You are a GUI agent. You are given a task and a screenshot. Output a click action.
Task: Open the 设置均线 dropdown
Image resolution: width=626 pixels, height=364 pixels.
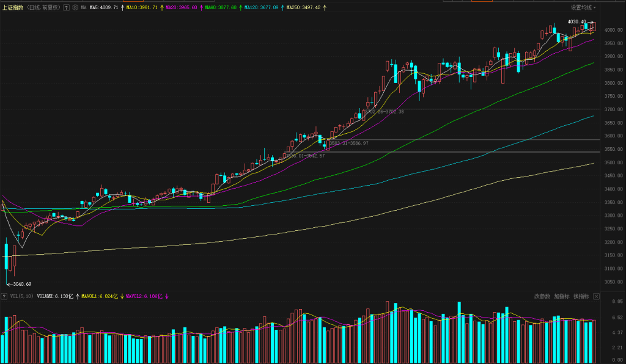[583, 7]
